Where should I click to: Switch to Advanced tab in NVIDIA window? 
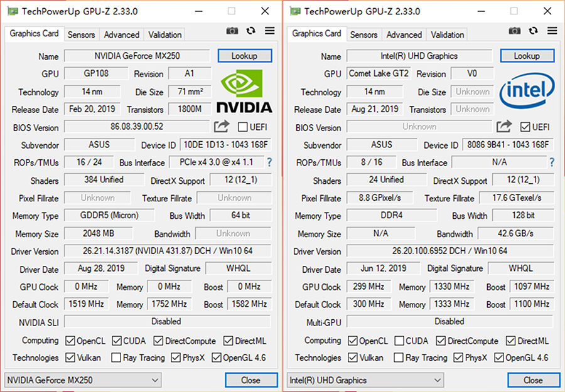pyautogui.click(x=122, y=35)
